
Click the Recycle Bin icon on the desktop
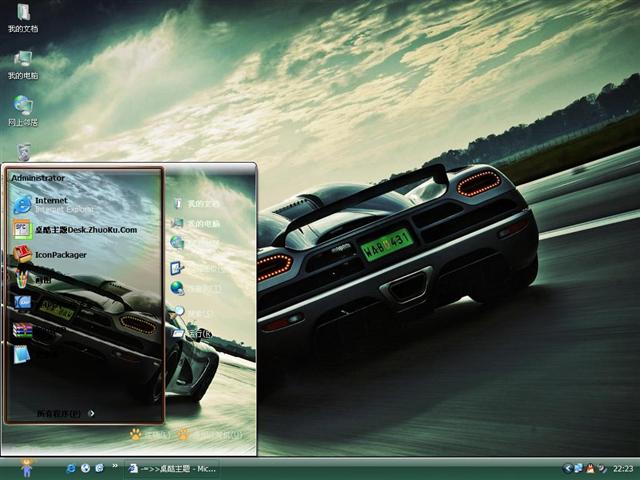pos(23,151)
